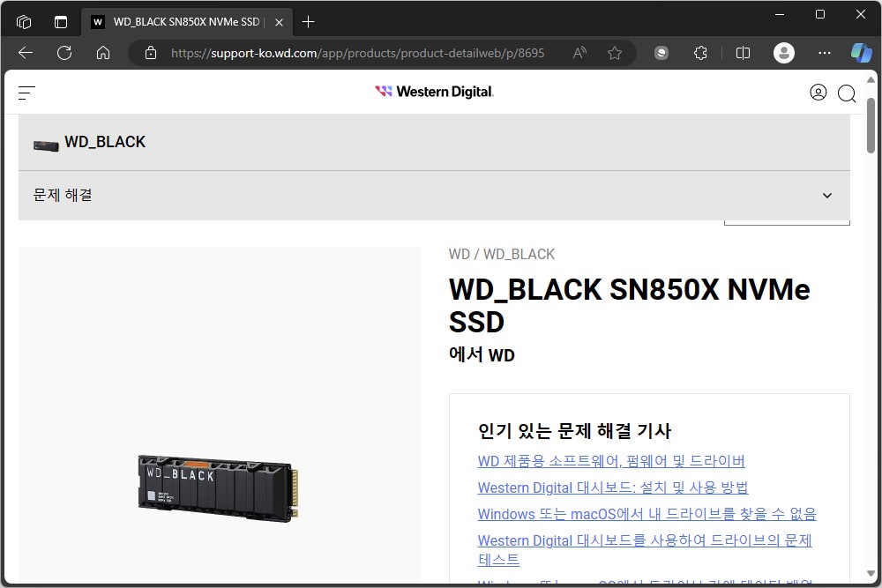Open the Western Digital hamburger menu

click(26, 93)
